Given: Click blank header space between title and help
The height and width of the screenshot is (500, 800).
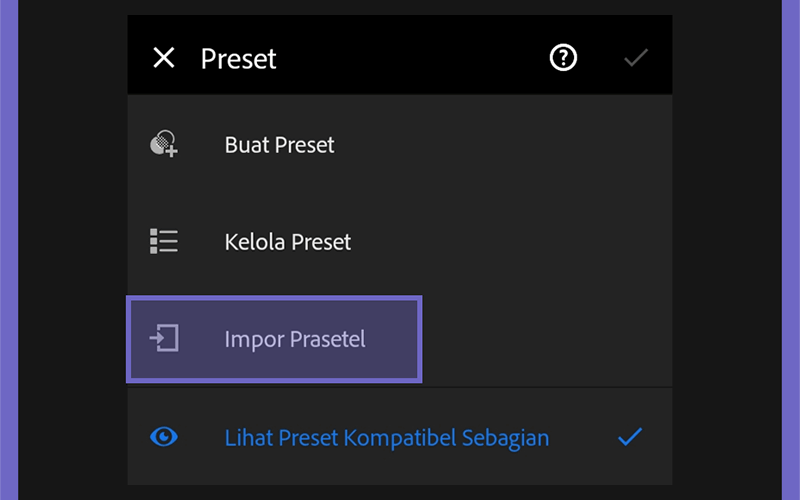Looking at the screenshot, I should pos(412,58).
